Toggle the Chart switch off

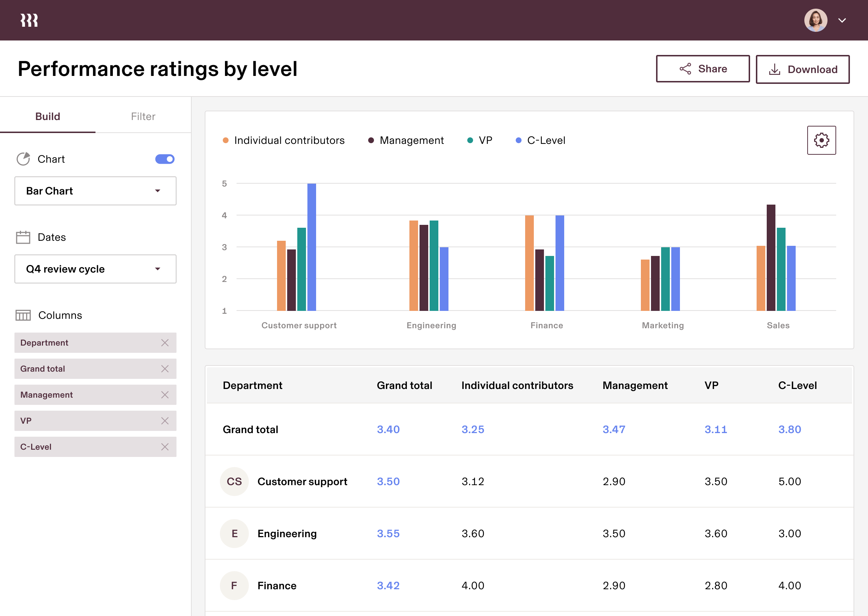pos(165,159)
